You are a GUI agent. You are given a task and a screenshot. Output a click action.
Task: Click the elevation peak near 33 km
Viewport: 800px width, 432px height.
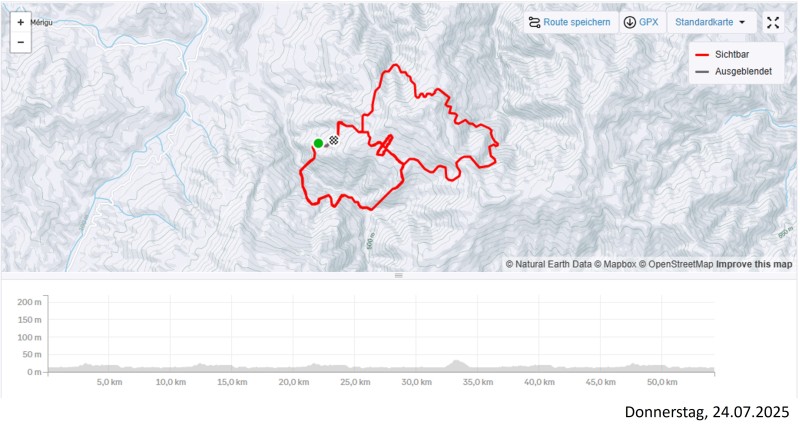(457, 362)
